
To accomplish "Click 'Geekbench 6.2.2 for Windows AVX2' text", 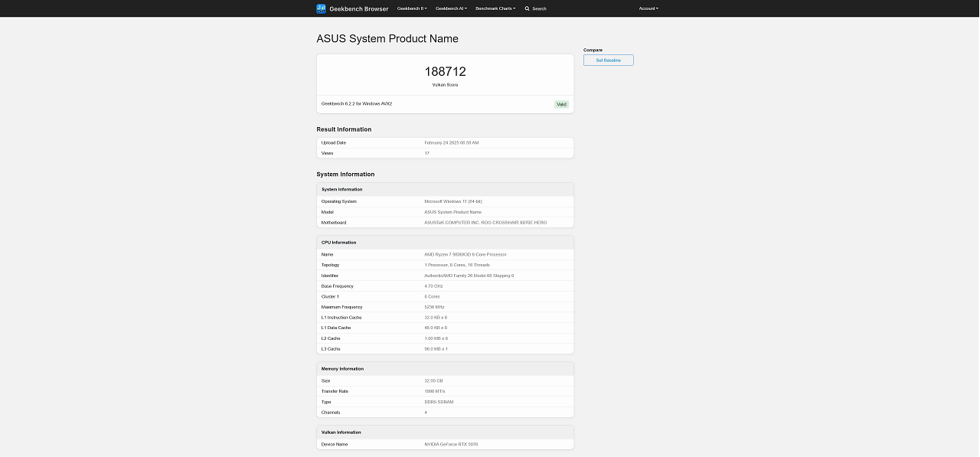I will pyautogui.click(x=357, y=103).
